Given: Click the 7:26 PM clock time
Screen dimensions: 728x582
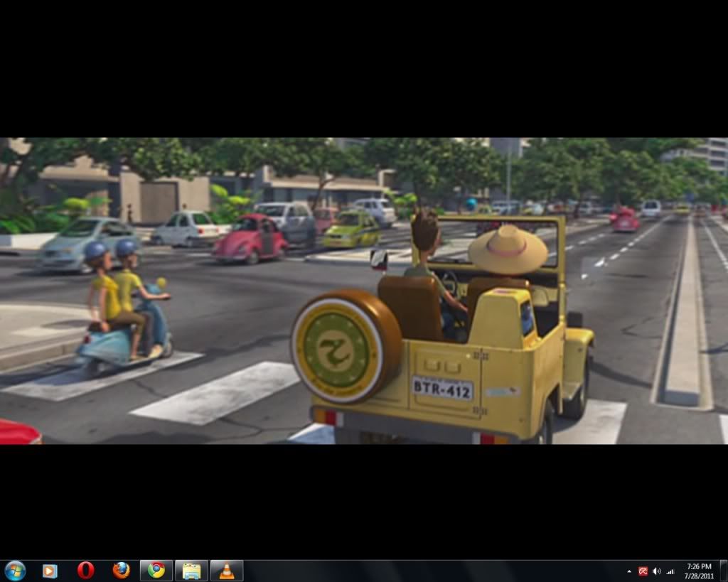Looking at the screenshot, I should (x=699, y=566).
